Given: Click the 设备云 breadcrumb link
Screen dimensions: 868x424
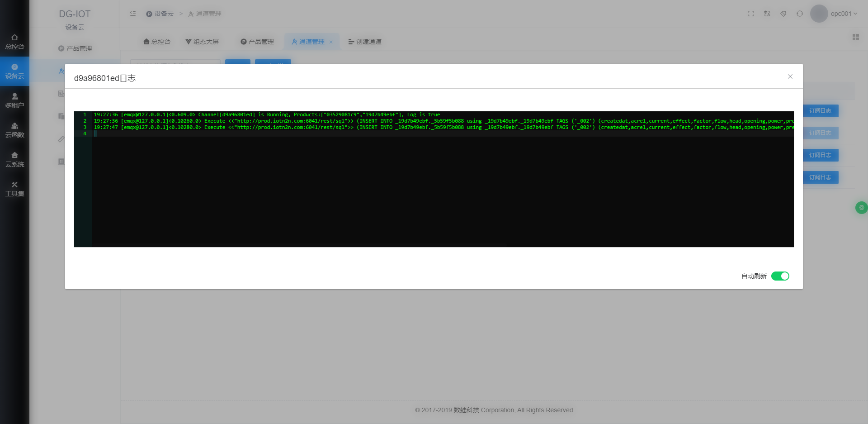Looking at the screenshot, I should (x=160, y=14).
